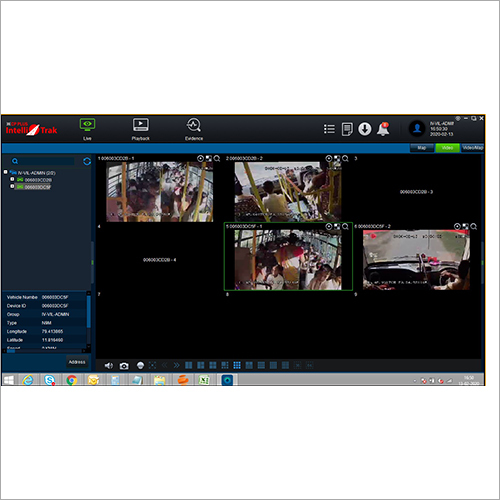Click the Device ID value 006003DC5F

[55, 306]
